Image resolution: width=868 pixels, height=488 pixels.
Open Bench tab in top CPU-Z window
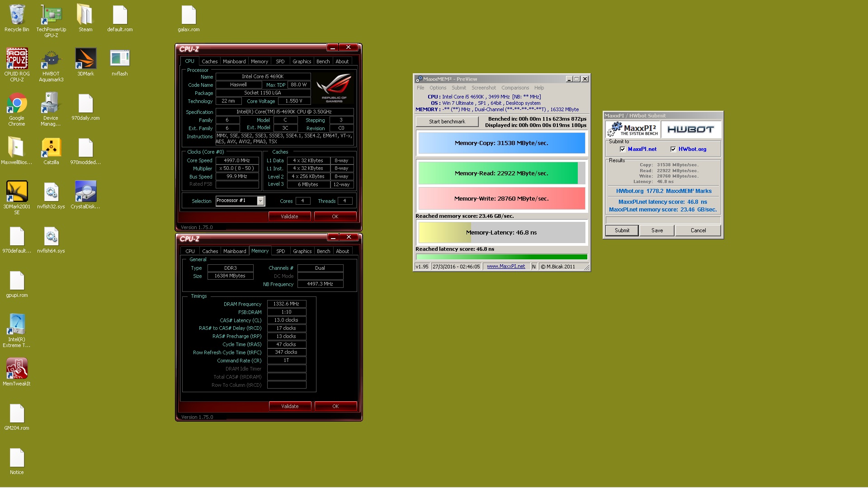[x=323, y=61]
